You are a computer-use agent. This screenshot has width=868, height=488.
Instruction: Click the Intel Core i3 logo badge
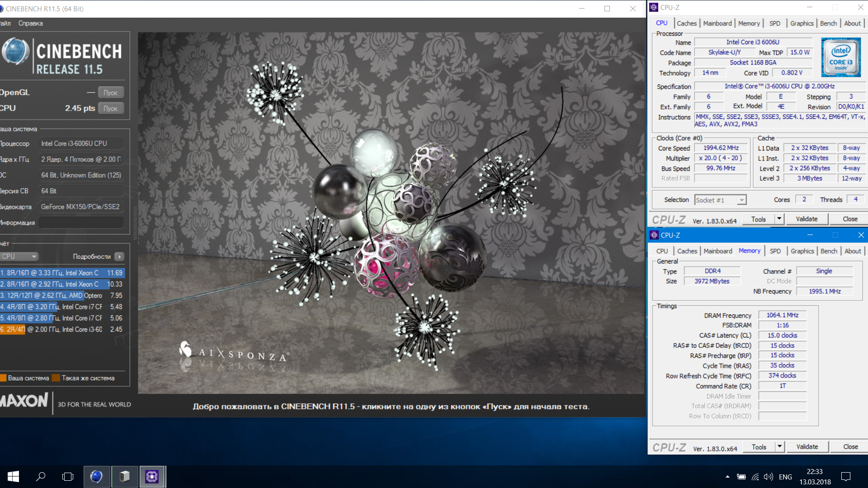point(841,57)
